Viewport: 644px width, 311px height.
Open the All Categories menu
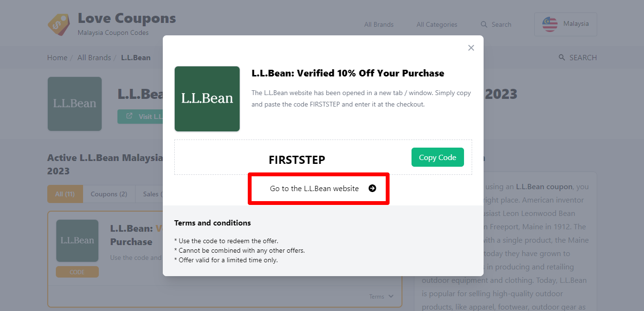(x=436, y=24)
